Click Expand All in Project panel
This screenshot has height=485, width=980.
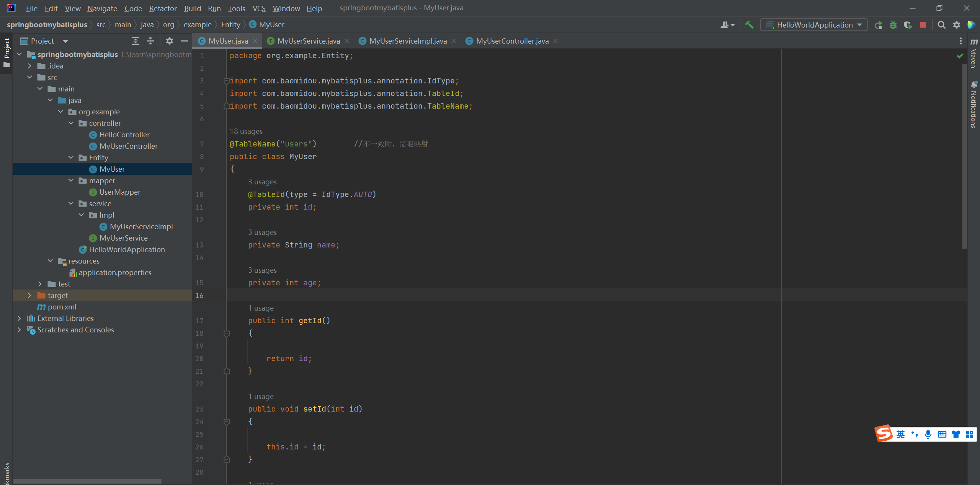[135, 41]
